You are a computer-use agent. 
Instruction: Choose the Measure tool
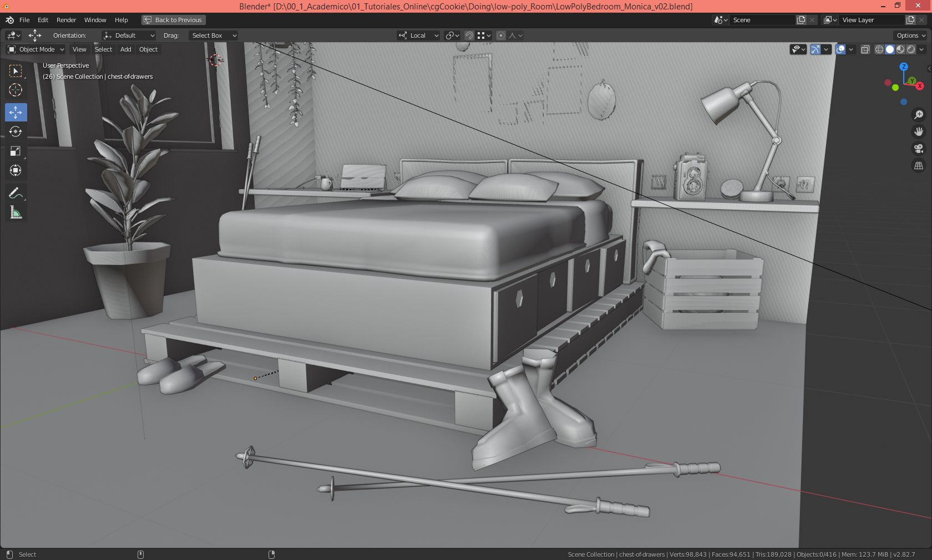pos(16,212)
